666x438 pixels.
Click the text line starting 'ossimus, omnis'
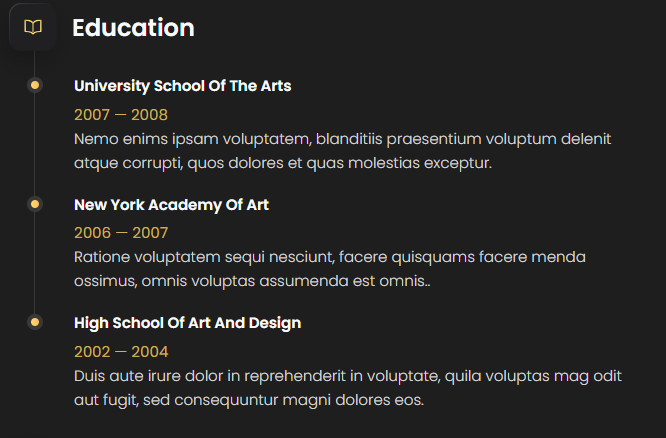point(252,281)
